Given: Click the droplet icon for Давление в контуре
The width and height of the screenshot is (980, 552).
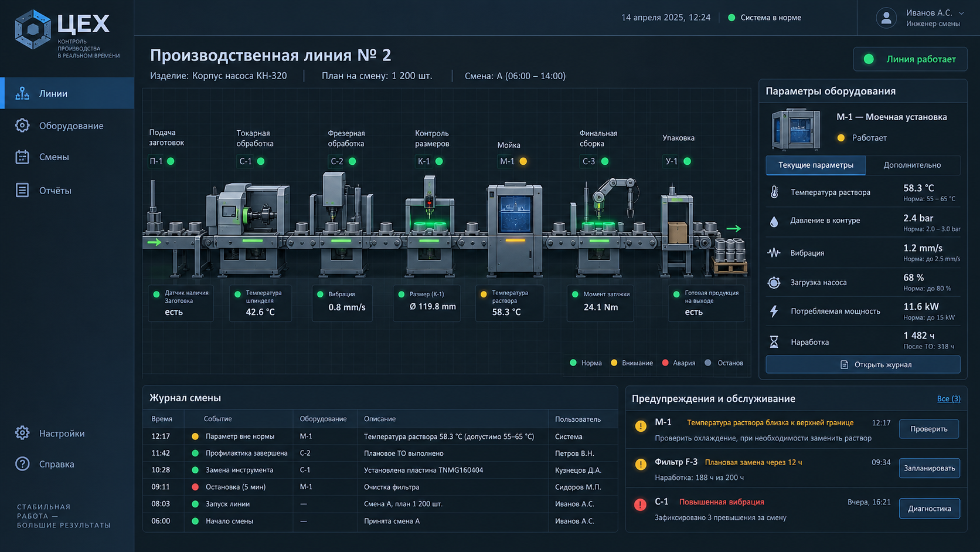Looking at the screenshot, I should coord(774,221).
